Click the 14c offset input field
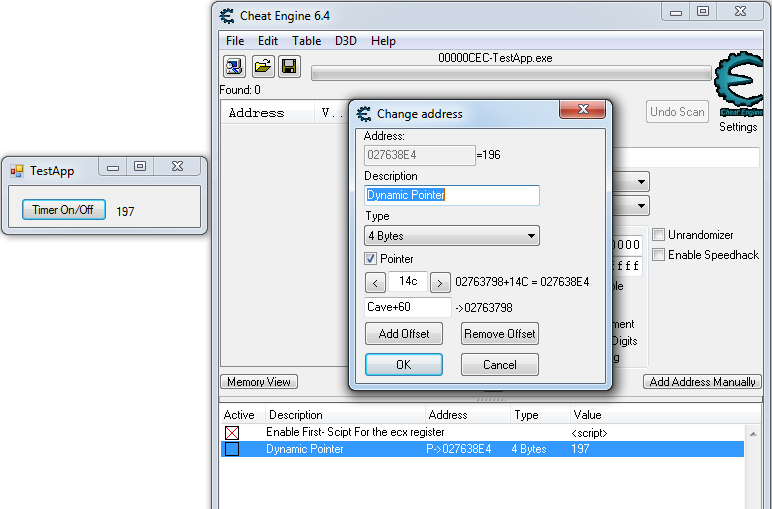Viewport: 772px width, 509px height. tap(408, 282)
